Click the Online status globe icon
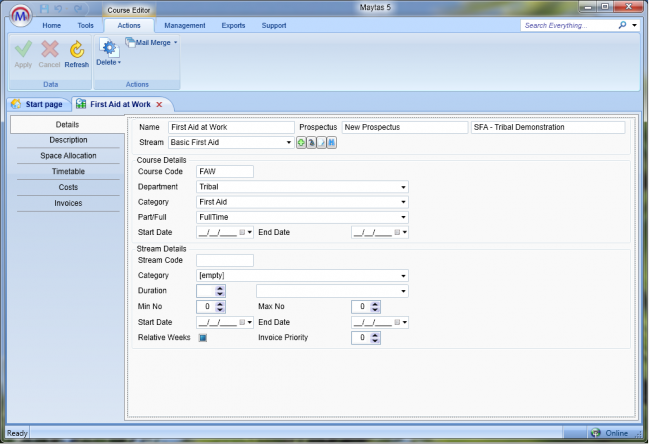Image resolution: width=650 pixels, height=444 pixels. coord(596,434)
